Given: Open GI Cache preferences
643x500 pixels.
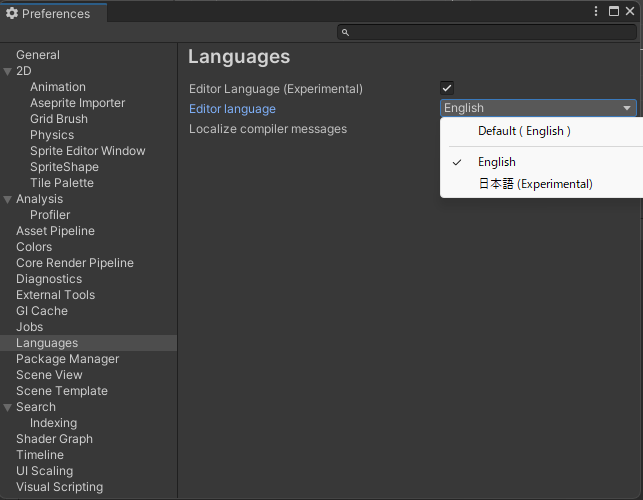Looking at the screenshot, I should point(42,311).
